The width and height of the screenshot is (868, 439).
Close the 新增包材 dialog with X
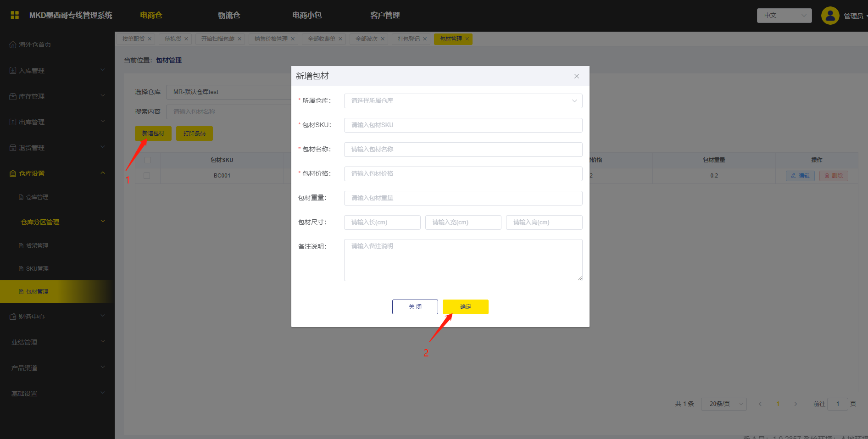tap(576, 76)
